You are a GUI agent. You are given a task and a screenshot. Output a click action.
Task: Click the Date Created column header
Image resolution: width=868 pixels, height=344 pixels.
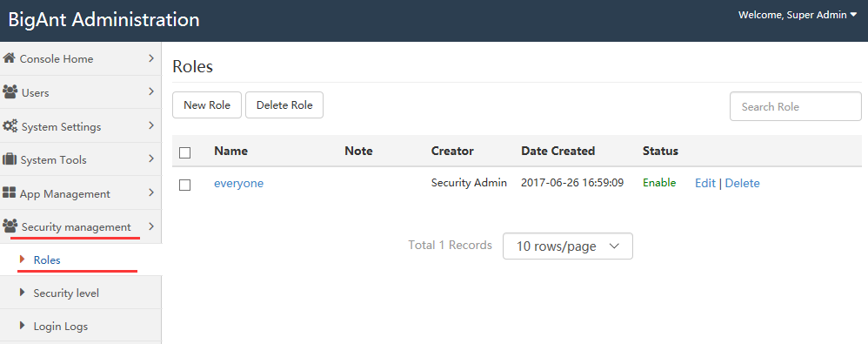tap(558, 151)
